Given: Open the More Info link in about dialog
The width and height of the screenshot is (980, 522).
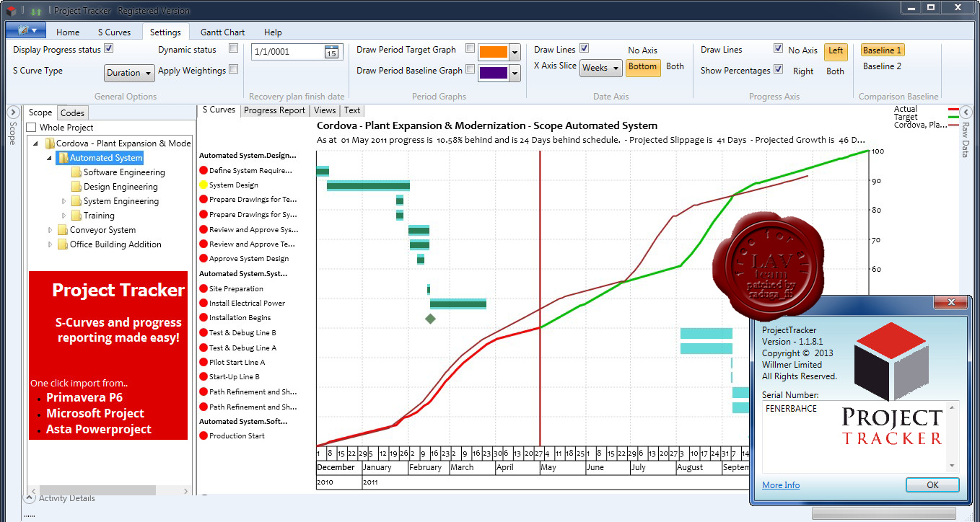Looking at the screenshot, I should tap(781, 485).
